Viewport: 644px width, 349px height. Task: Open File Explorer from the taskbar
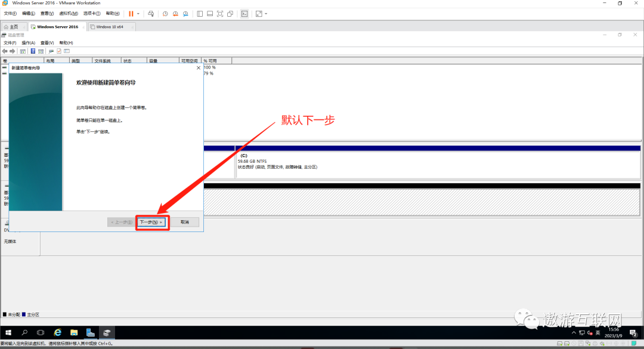point(74,332)
